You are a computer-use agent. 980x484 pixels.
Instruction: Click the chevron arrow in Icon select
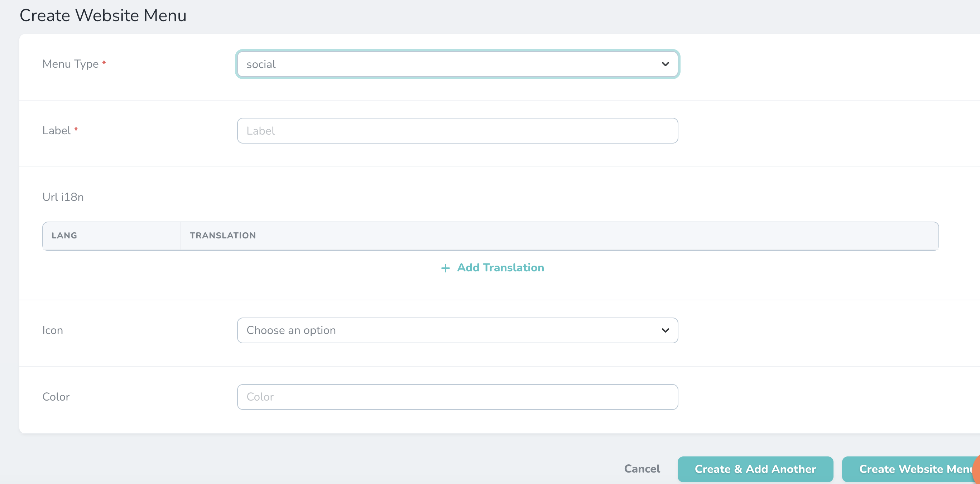pos(665,330)
